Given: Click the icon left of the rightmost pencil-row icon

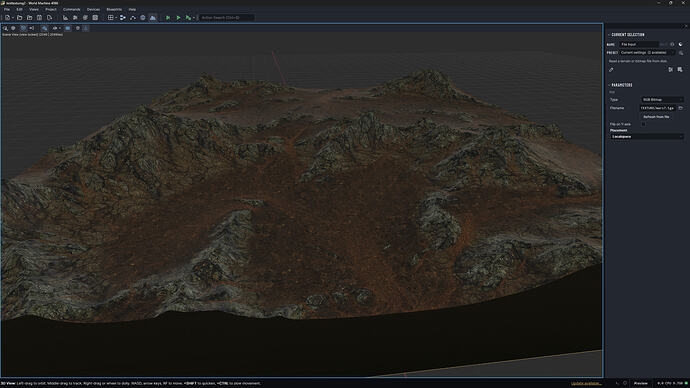Looking at the screenshot, I should (670, 70).
